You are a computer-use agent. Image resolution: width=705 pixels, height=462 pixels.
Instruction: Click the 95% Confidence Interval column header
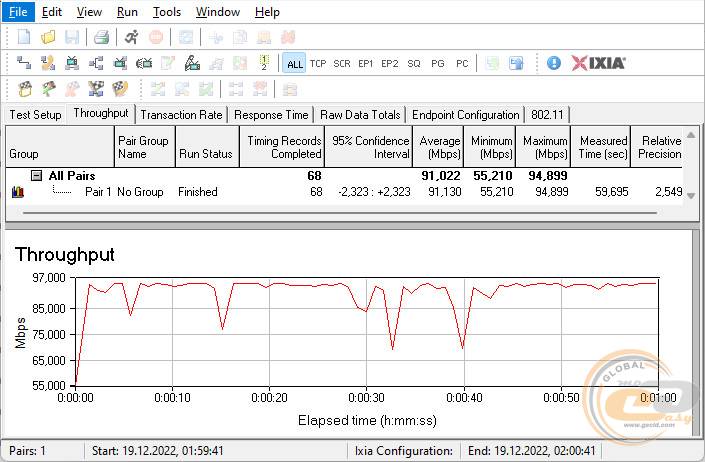click(369, 147)
